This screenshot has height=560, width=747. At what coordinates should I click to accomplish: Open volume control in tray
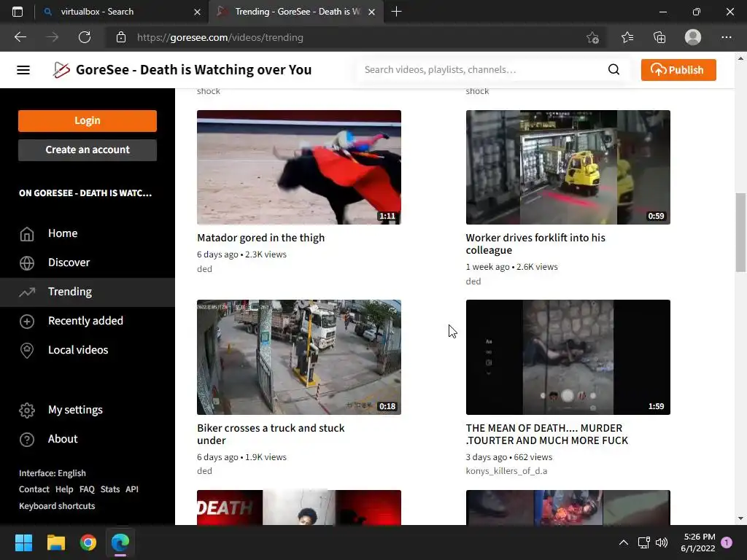pos(662,542)
